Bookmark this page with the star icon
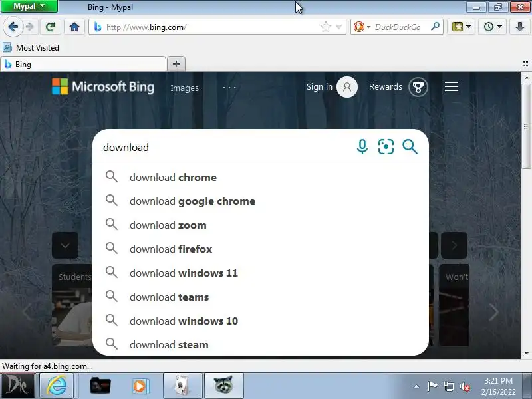 coord(325,27)
